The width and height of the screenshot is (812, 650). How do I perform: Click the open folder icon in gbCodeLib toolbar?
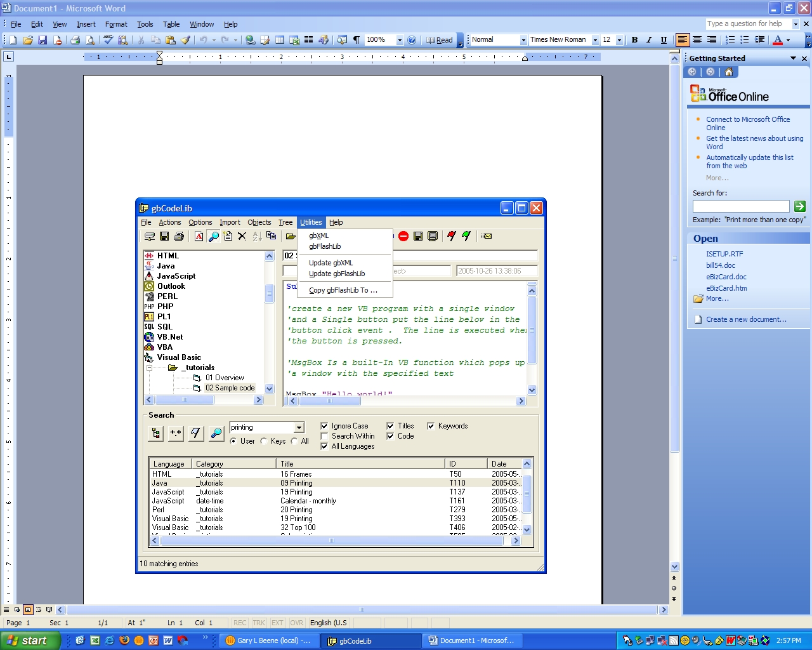click(x=291, y=236)
